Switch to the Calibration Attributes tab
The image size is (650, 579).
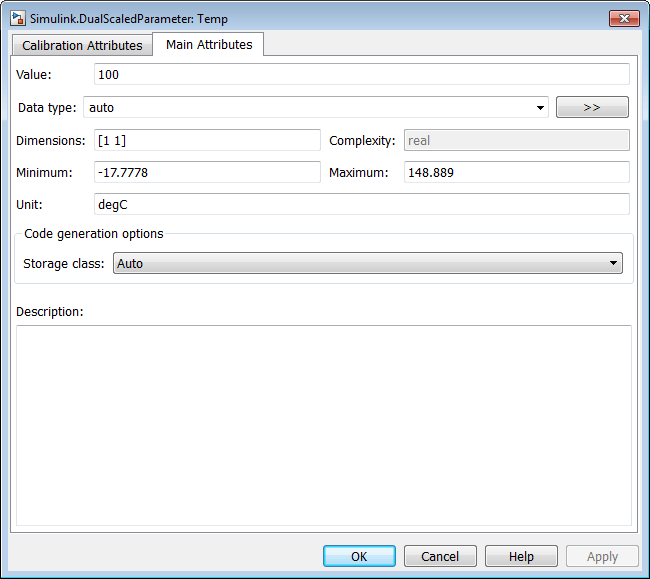pyautogui.click(x=82, y=45)
